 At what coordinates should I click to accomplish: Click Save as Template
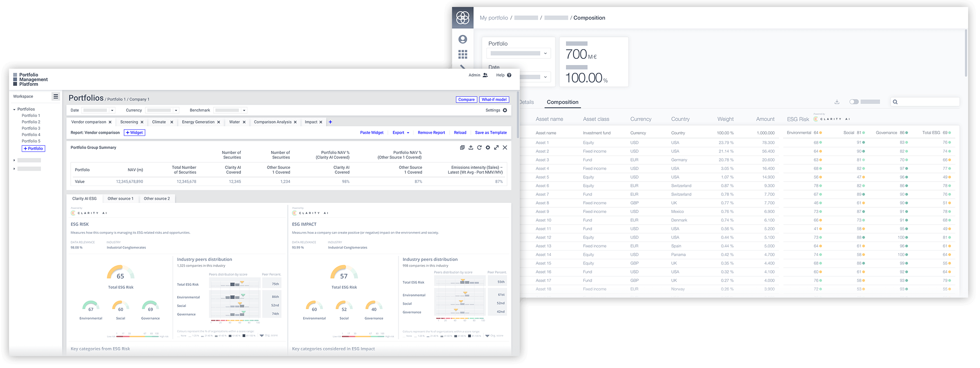pyautogui.click(x=491, y=132)
